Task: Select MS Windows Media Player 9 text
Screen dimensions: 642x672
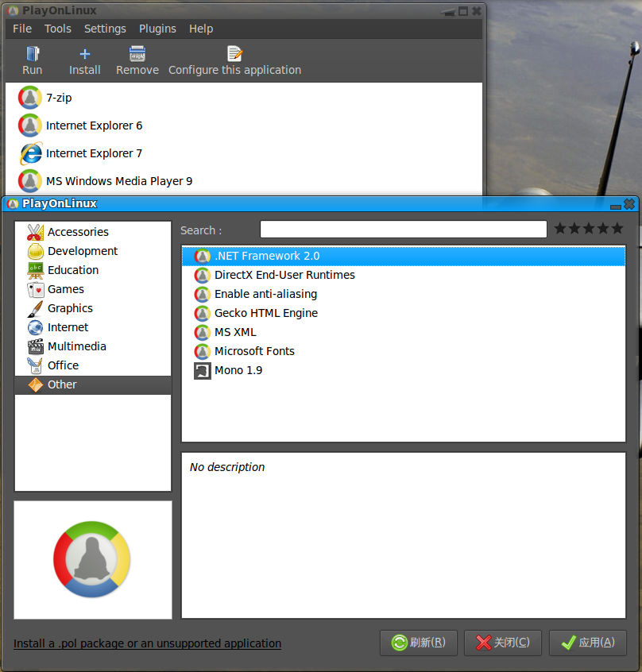Action: 119,181
